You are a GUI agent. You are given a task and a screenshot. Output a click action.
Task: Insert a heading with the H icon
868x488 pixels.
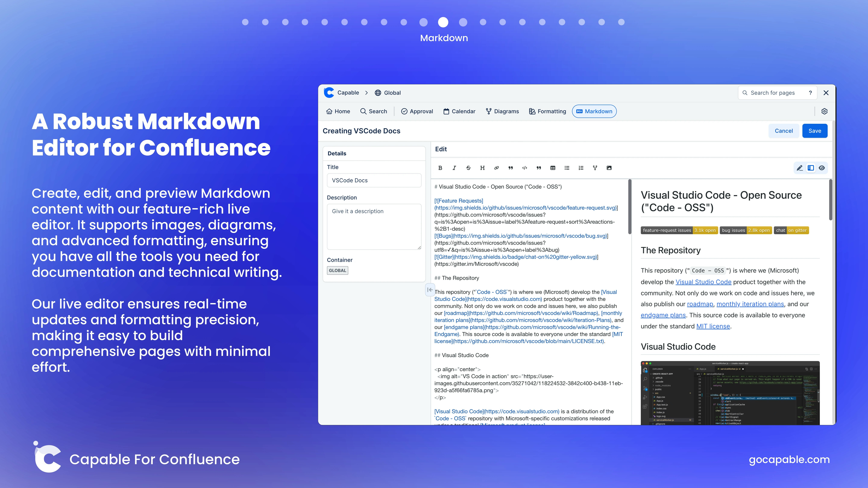[x=482, y=168]
